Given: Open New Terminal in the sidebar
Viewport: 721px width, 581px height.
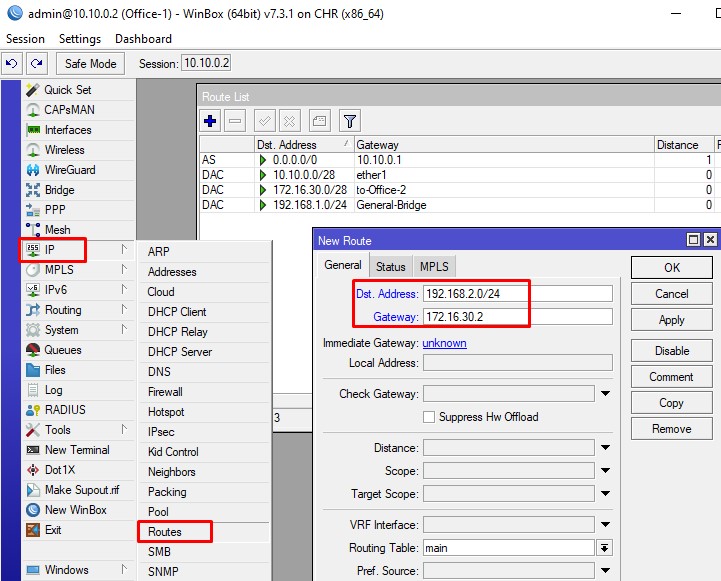Looking at the screenshot, I should 79,450.
